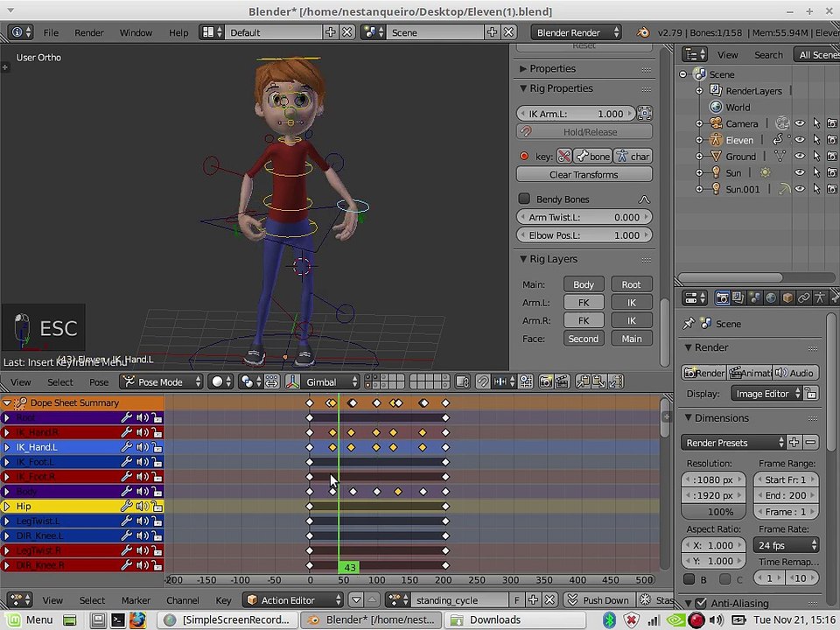
Task: Open the 24 fps frame rate dropdown
Action: click(786, 545)
